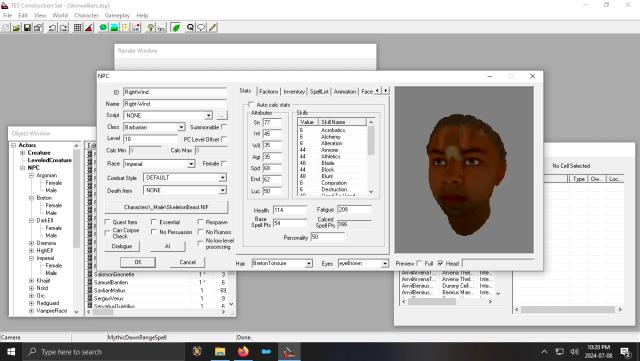Click the SkeletonBeast NIF model button

pyautogui.click(x=166, y=207)
